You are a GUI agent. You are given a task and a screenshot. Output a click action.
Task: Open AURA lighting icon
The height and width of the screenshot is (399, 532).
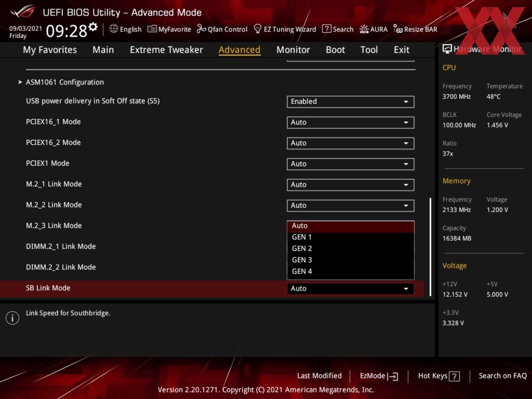coord(364,29)
